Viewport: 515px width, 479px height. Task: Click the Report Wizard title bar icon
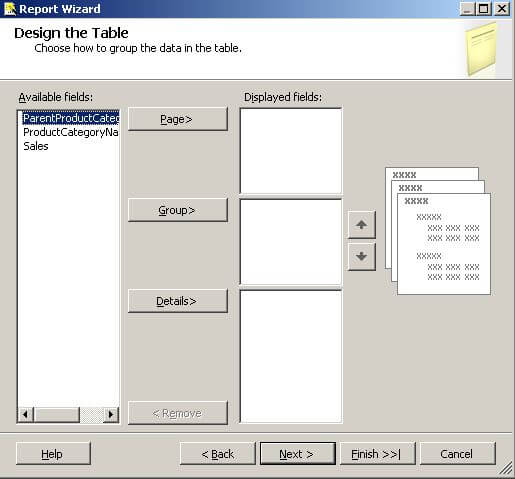click(10, 9)
